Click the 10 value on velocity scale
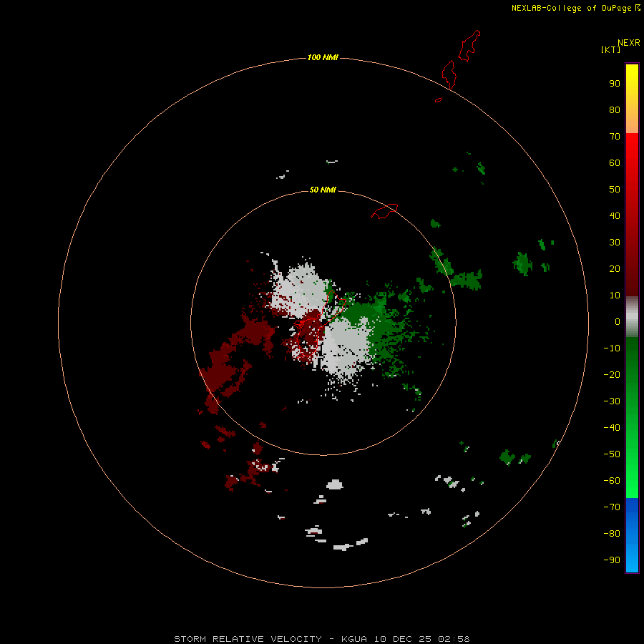The image size is (644, 644). [615, 296]
